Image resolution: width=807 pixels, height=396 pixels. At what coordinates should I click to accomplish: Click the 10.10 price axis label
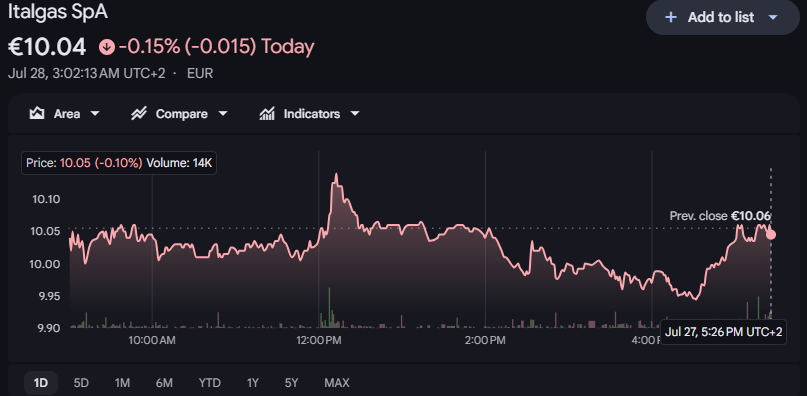(x=46, y=199)
